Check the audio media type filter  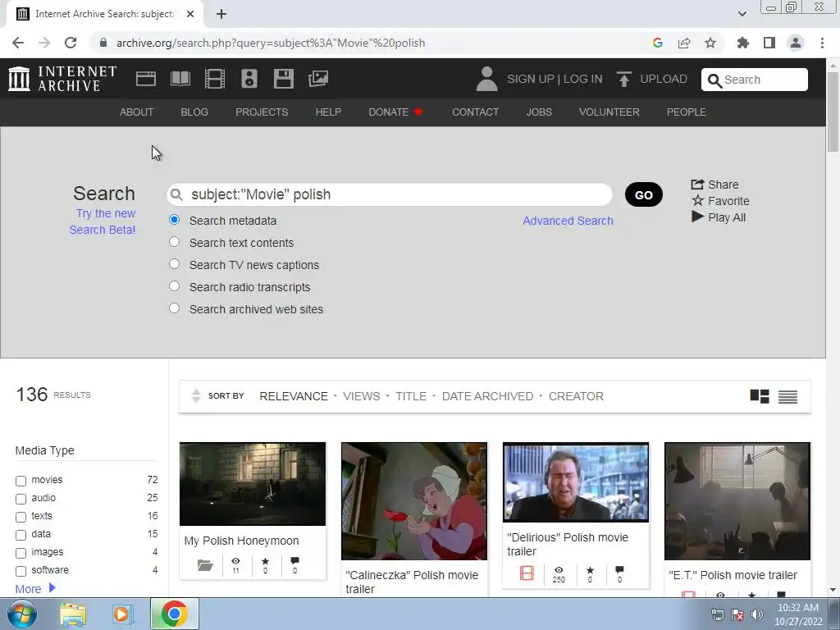21,499
